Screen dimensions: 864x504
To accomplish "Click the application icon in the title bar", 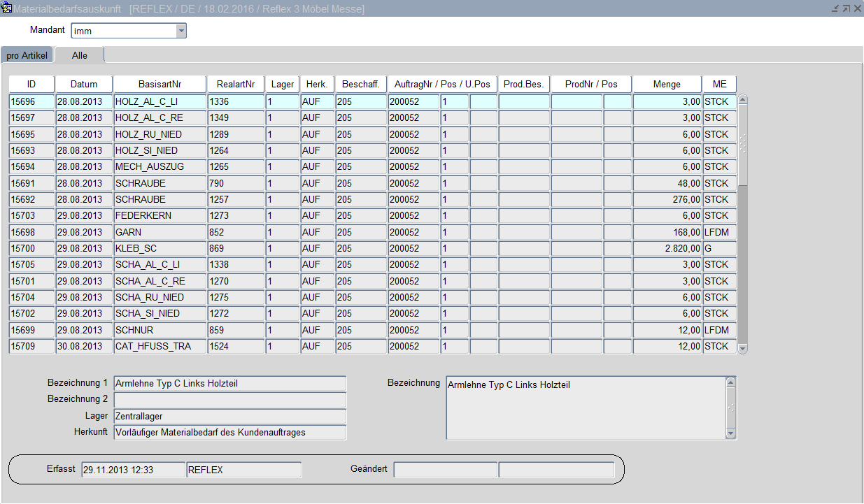I will [8, 8].
